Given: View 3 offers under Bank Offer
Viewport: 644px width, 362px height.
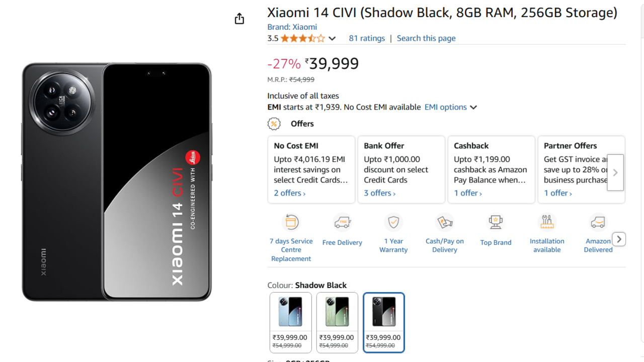Looking at the screenshot, I should pyautogui.click(x=379, y=193).
